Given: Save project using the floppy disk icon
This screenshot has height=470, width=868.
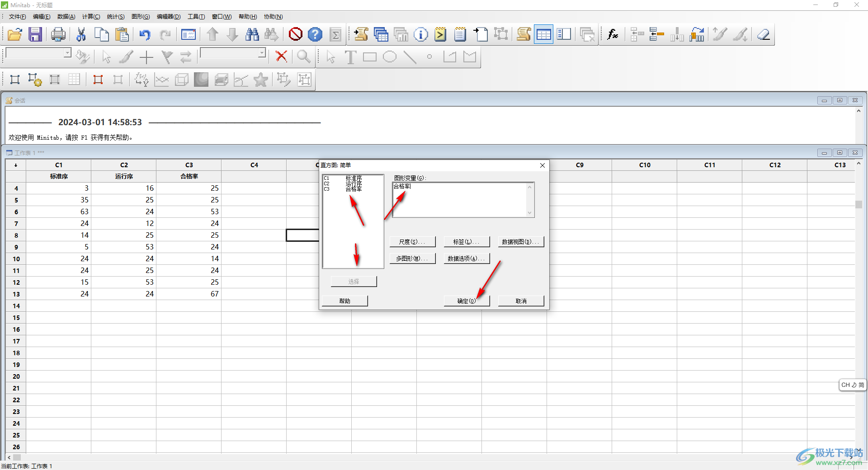Looking at the screenshot, I should [x=35, y=34].
